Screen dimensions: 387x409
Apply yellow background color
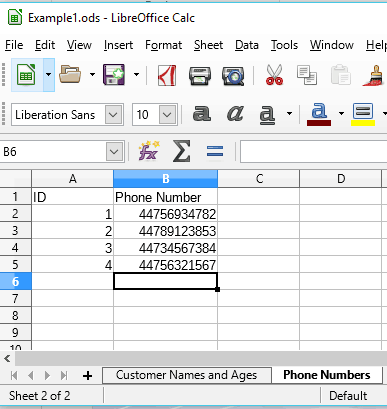pos(363,114)
